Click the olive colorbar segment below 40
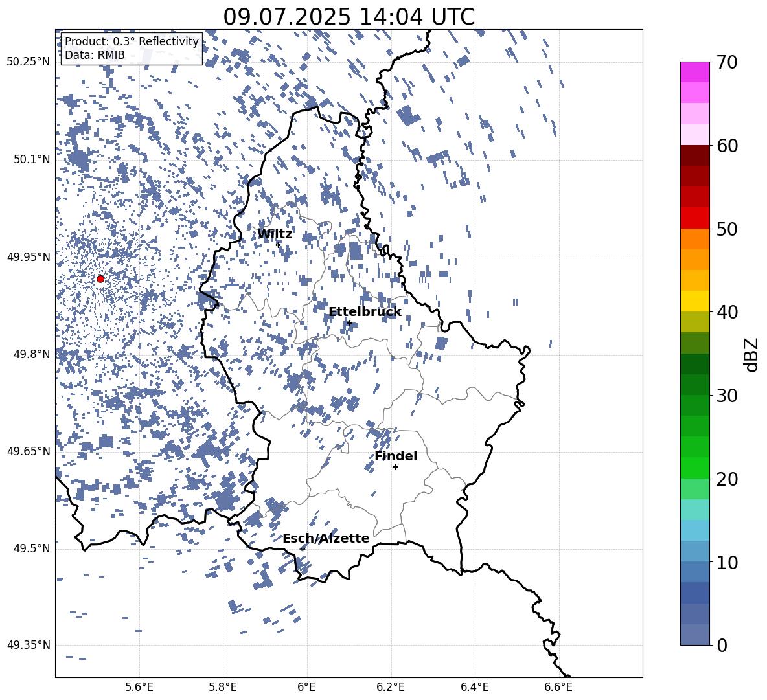The width and height of the screenshot is (767, 700). pos(695,322)
